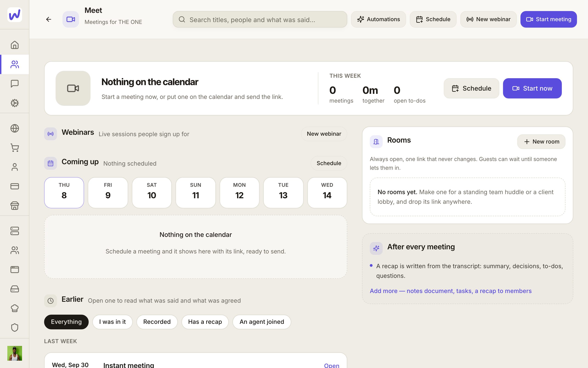The image size is (588, 368).
Task: Open the shopping cart sidebar icon
Action: coord(14,148)
